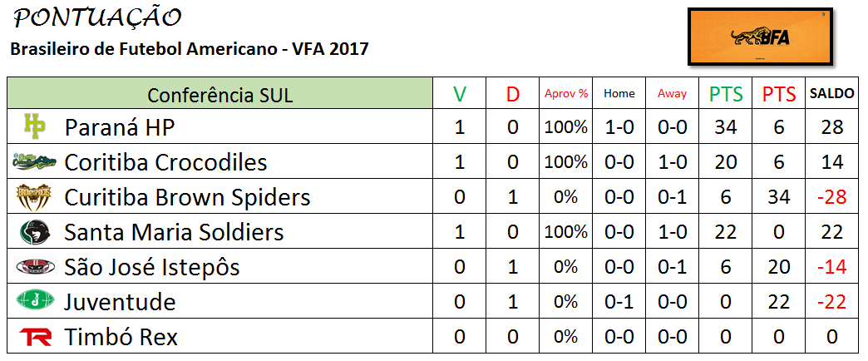Click the Away column header
868x361 pixels.
(672, 93)
